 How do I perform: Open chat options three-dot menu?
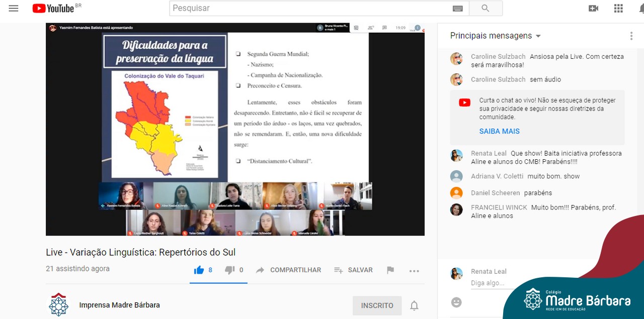(x=631, y=36)
